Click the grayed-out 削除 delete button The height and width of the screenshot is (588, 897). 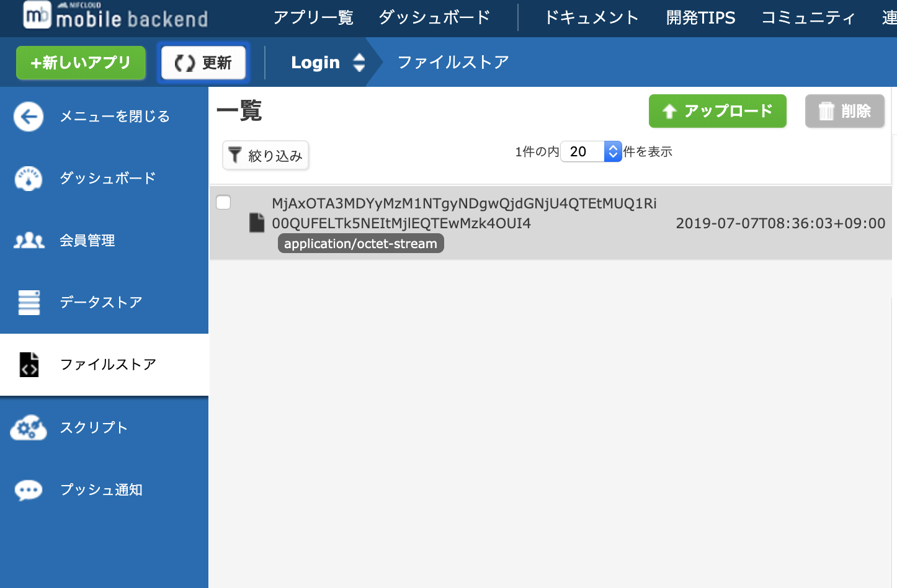[844, 111]
